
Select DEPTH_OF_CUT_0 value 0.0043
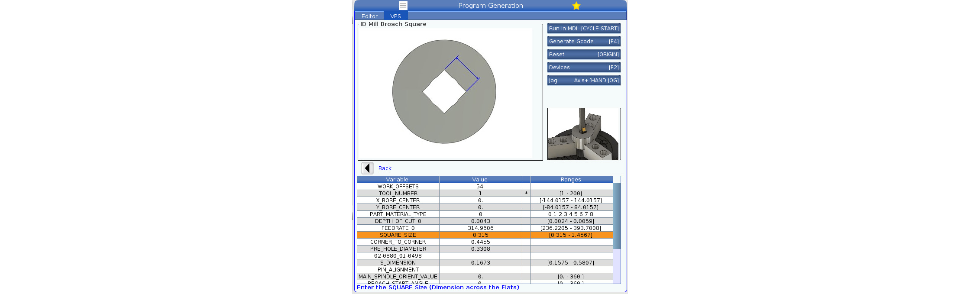tap(480, 221)
